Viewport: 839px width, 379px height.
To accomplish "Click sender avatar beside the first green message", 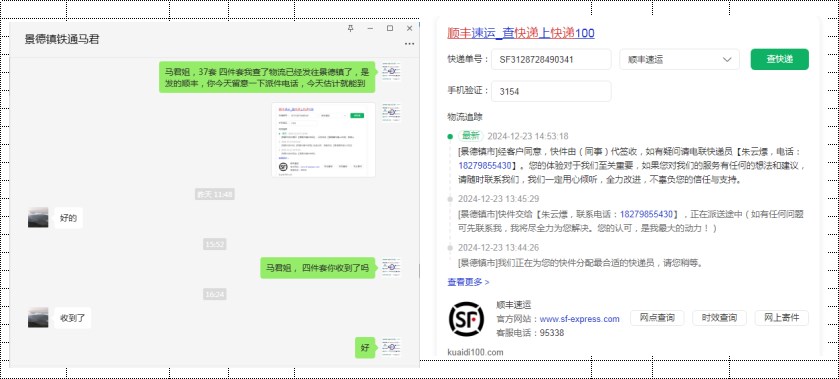I will point(392,71).
